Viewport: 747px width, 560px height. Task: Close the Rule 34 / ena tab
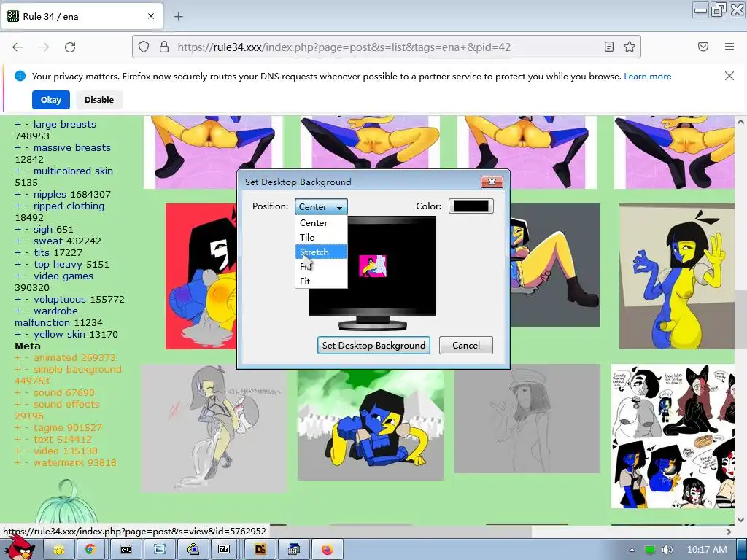click(151, 16)
